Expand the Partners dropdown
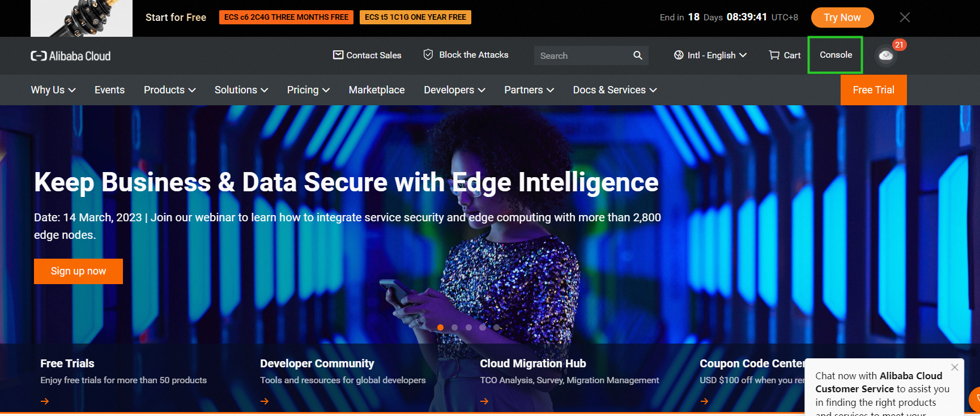Viewport: 980px width, 416px height. pyautogui.click(x=529, y=90)
